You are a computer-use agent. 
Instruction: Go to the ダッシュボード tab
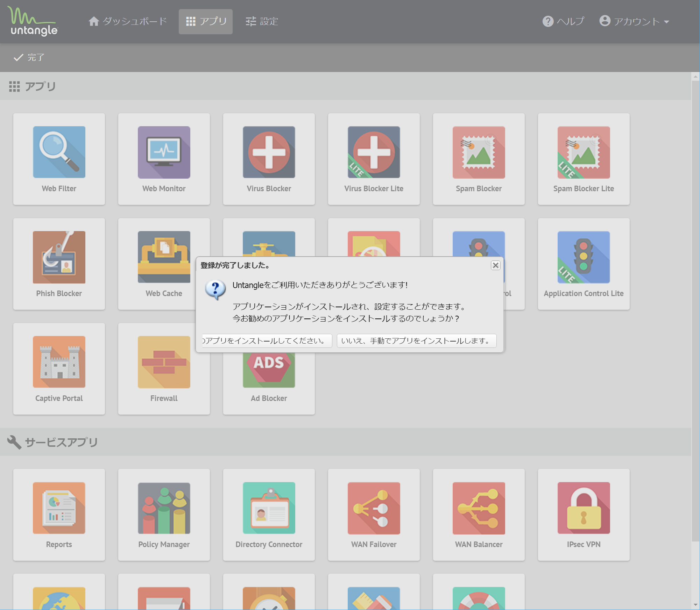(x=128, y=21)
